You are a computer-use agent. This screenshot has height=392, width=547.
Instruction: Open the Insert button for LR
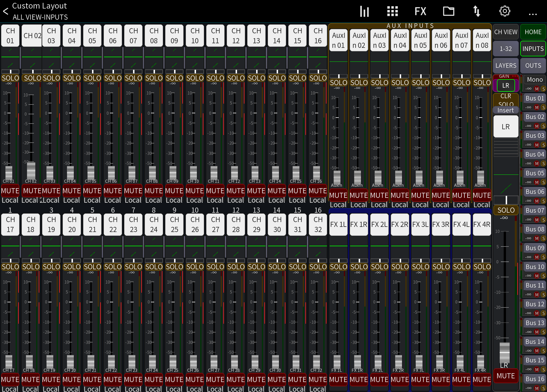coord(506,110)
